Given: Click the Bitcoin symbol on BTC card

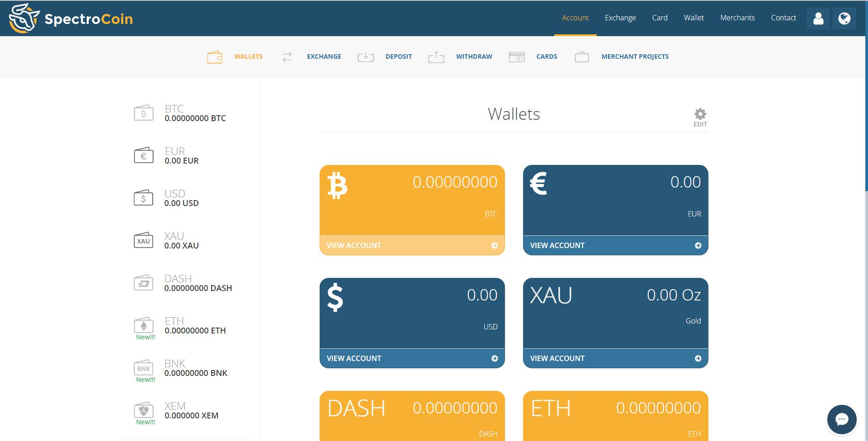Looking at the screenshot, I should [x=337, y=185].
